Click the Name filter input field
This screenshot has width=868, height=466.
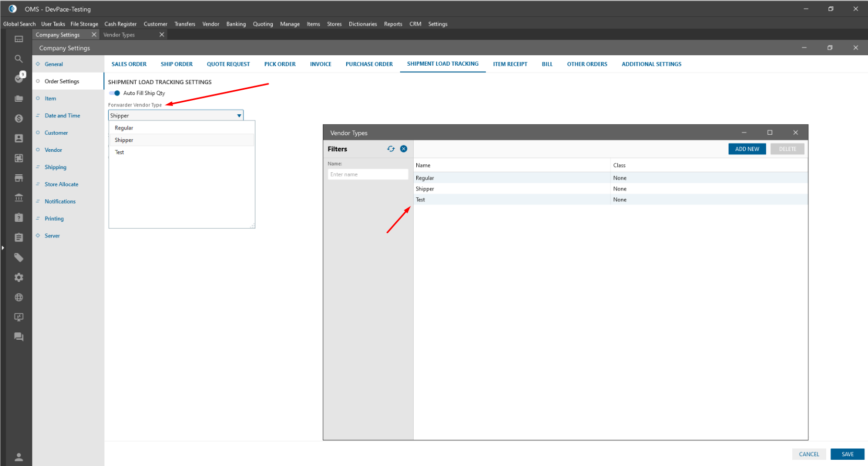coord(368,174)
